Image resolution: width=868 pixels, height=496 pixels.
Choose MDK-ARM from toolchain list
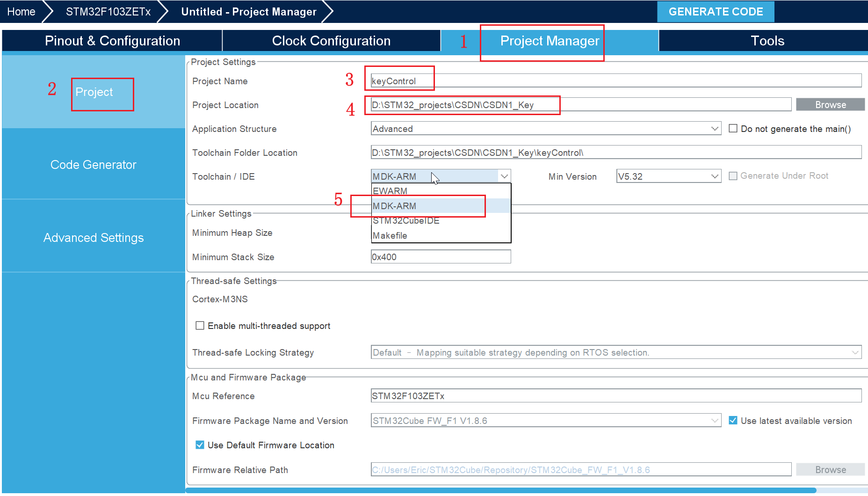[x=441, y=206]
